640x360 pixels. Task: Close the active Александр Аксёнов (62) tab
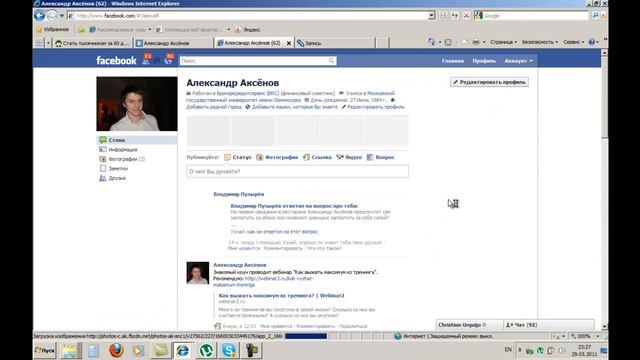289,43
